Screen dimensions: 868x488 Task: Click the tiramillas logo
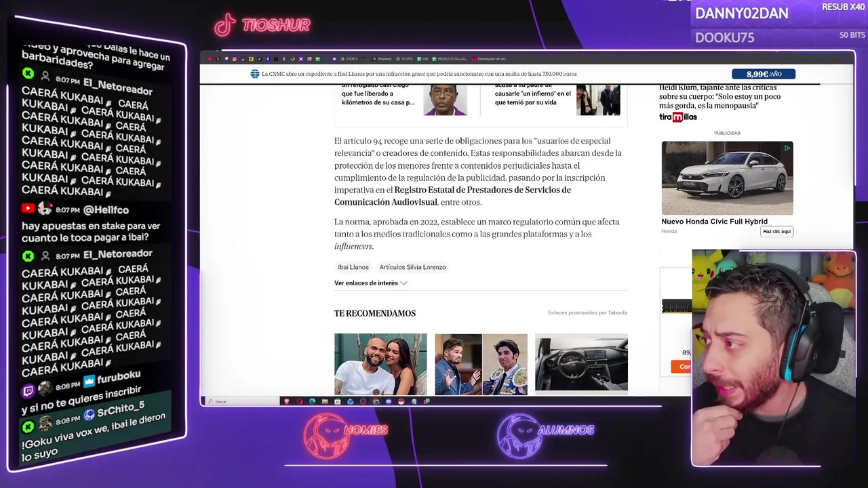(678, 117)
